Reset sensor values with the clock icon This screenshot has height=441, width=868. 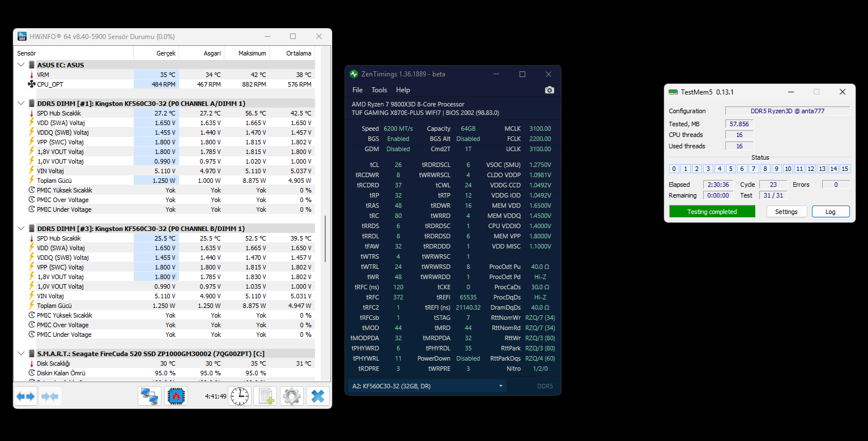239,396
